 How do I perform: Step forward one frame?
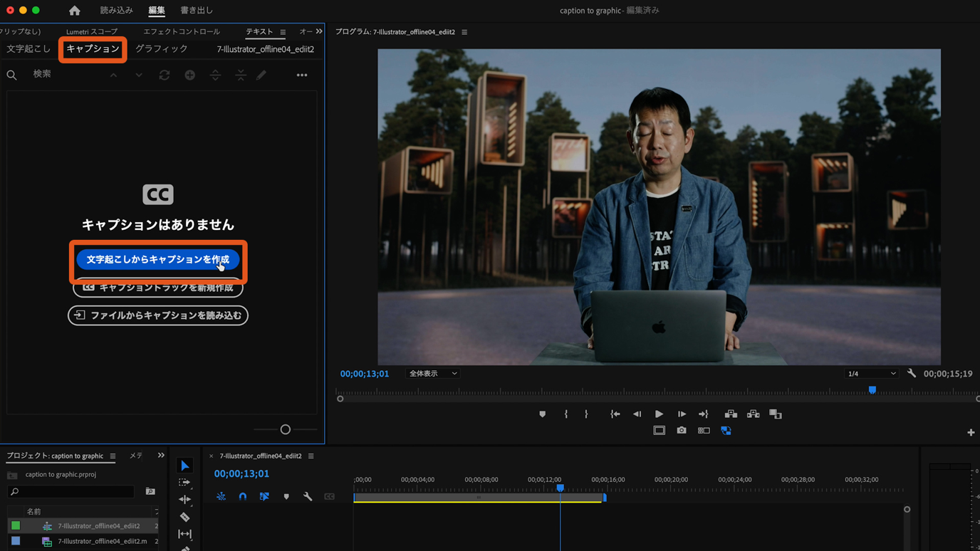[682, 414]
